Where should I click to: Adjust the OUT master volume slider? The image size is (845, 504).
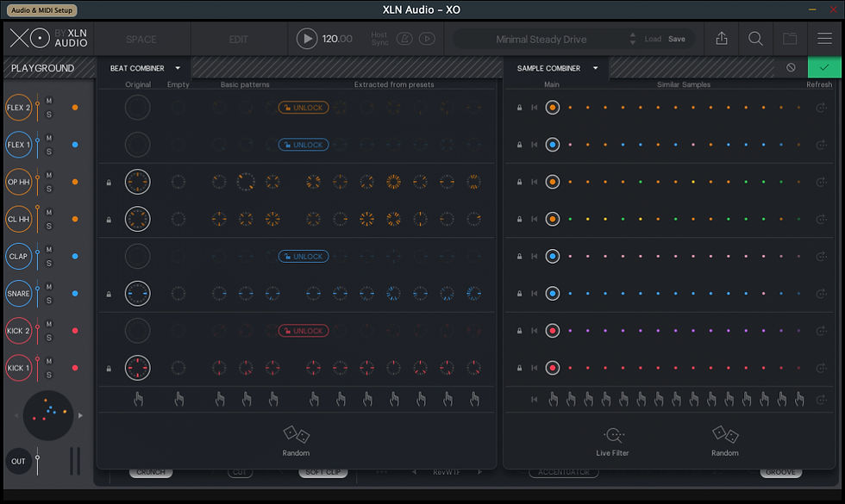pyautogui.click(x=37, y=460)
